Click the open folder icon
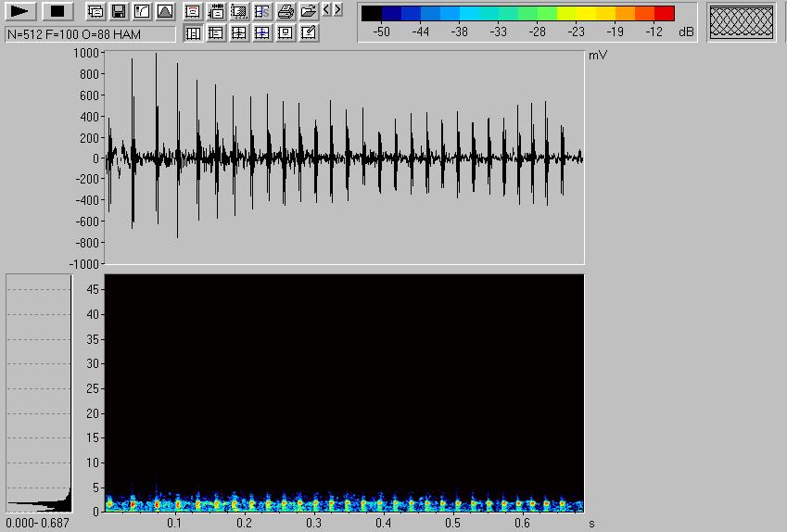The width and height of the screenshot is (787, 532). pyautogui.click(x=309, y=12)
